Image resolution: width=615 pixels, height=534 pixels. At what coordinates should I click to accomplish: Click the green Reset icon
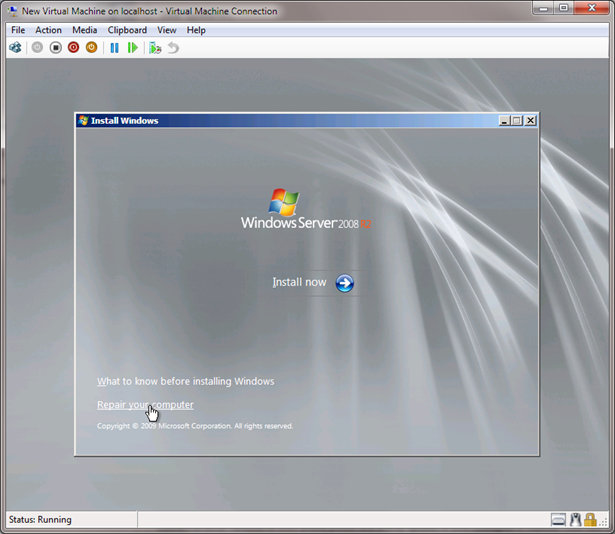click(x=133, y=48)
